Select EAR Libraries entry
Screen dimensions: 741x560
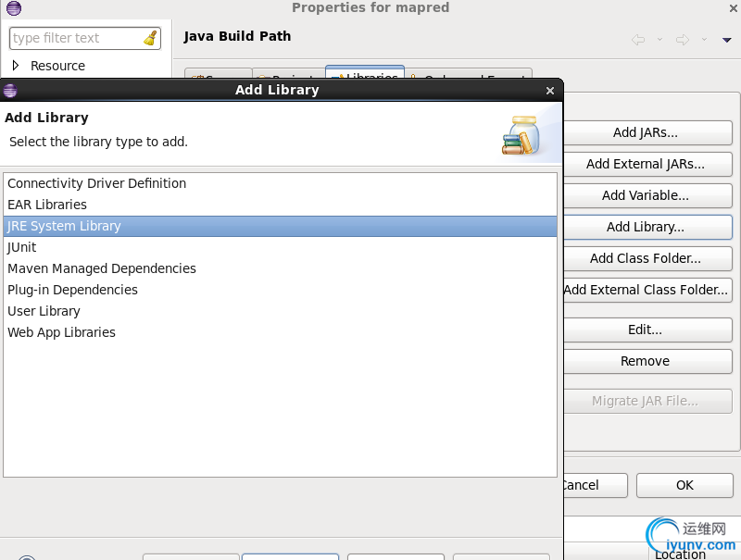pyautogui.click(x=280, y=205)
